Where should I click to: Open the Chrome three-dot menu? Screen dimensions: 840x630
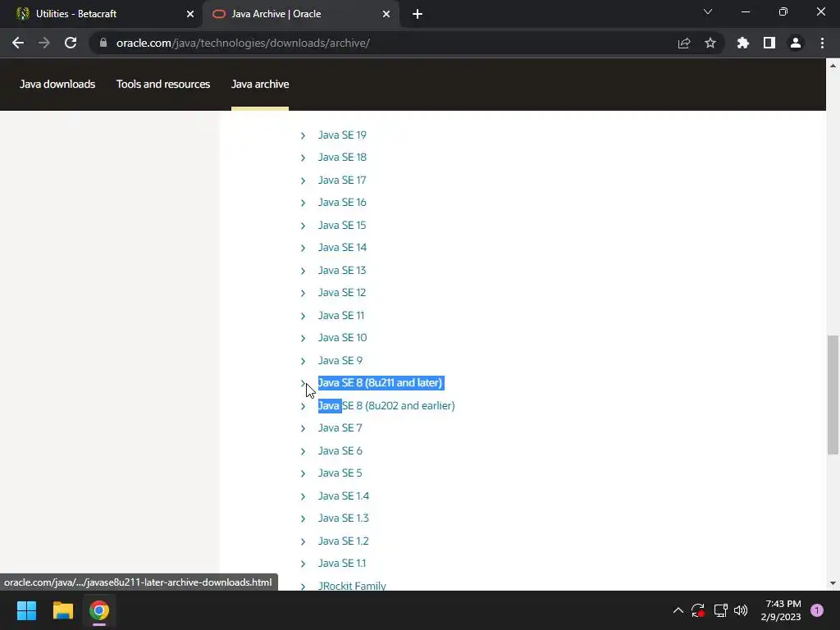click(x=822, y=43)
